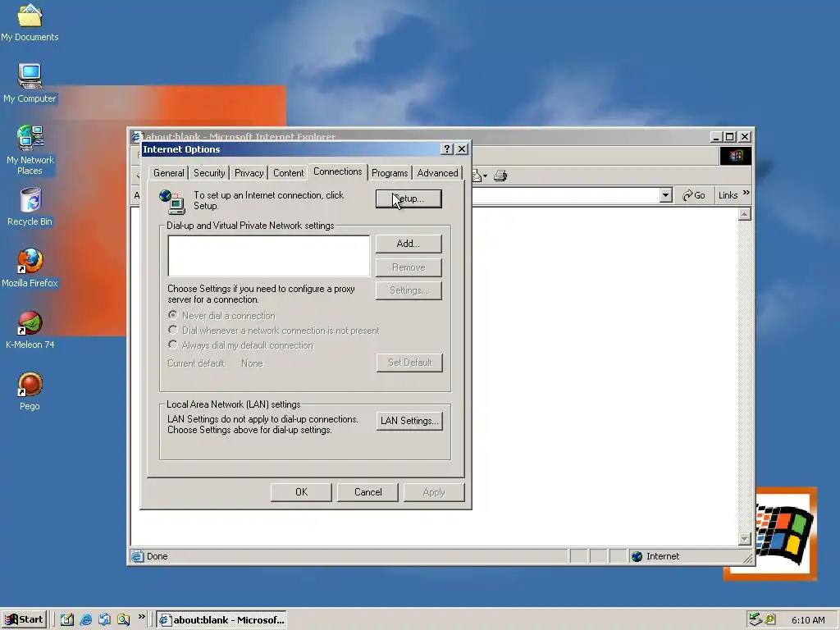
Task: Click Cancel in Internet Options
Action: click(367, 492)
